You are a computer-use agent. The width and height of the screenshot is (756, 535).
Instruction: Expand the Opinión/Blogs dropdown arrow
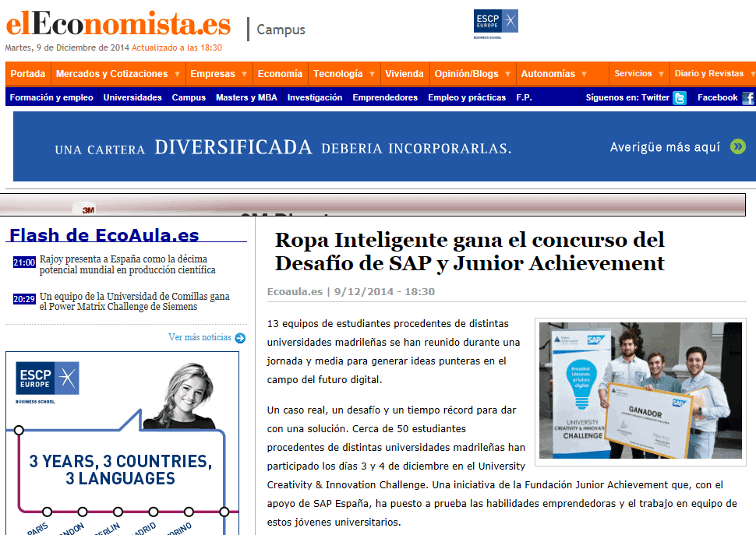click(x=507, y=74)
